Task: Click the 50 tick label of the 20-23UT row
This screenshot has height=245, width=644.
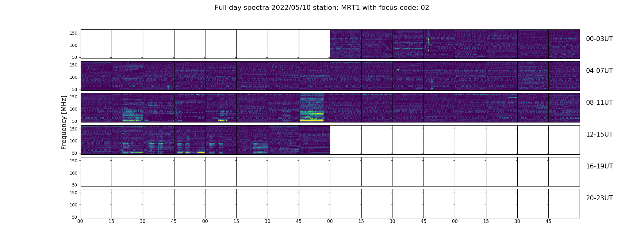Action: 75,217
